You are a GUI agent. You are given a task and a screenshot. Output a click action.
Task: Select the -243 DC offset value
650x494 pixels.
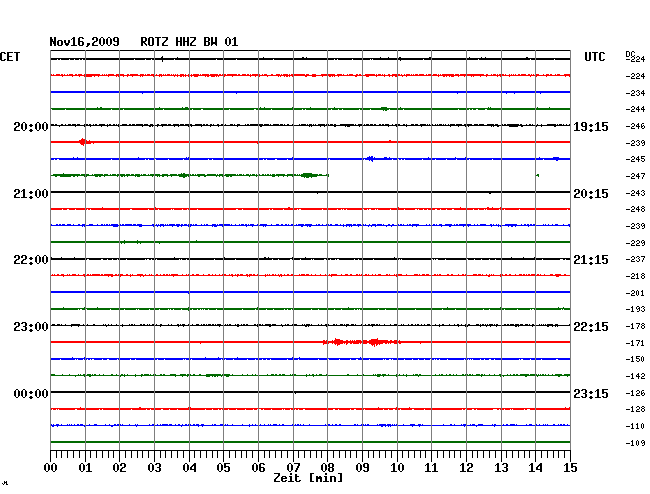tap(635, 193)
